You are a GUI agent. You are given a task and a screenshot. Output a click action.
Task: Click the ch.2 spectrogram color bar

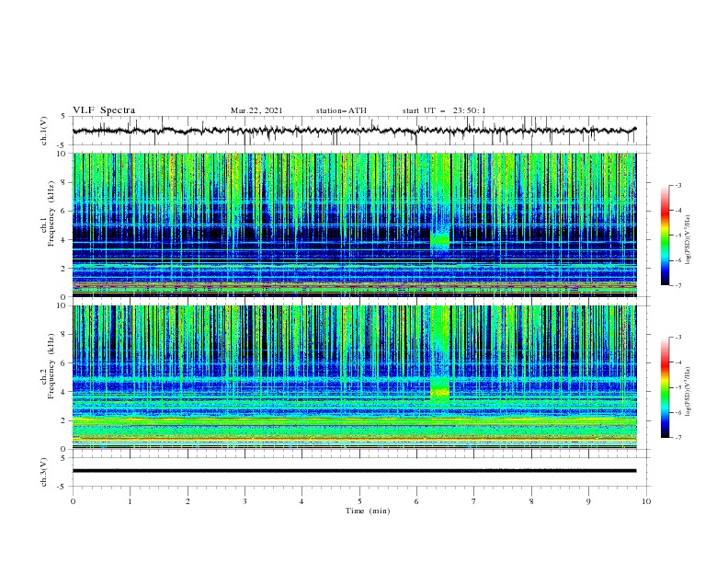[x=665, y=387]
